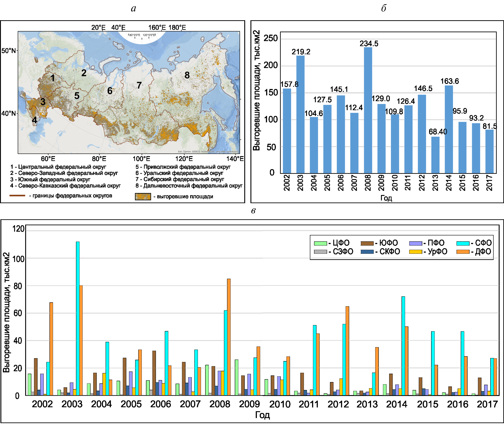The image size is (504, 425).
Task: Click district number 3 on the map
Action: [x=43, y=102]
